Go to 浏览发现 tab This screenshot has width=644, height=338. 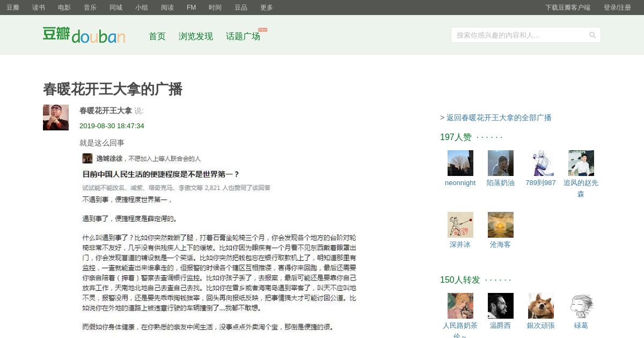point(196,36)
